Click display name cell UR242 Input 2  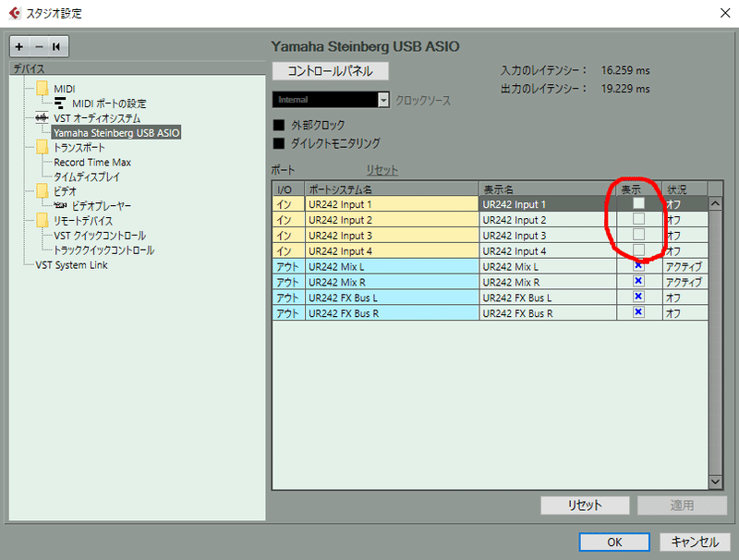(x=548, y=220)
